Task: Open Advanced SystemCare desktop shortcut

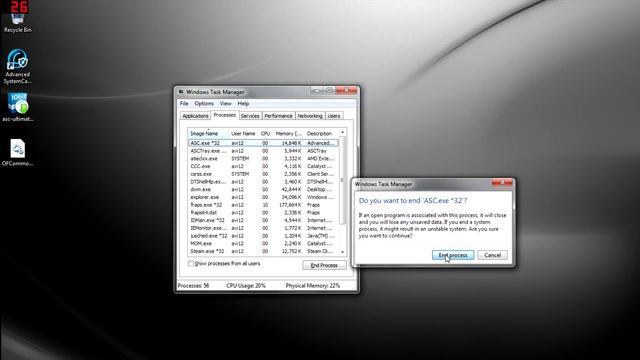Action: coord(18,67)
